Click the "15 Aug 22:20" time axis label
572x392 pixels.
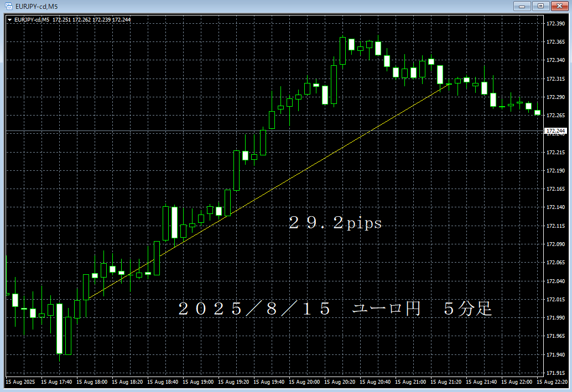click(x=553, y=382)
